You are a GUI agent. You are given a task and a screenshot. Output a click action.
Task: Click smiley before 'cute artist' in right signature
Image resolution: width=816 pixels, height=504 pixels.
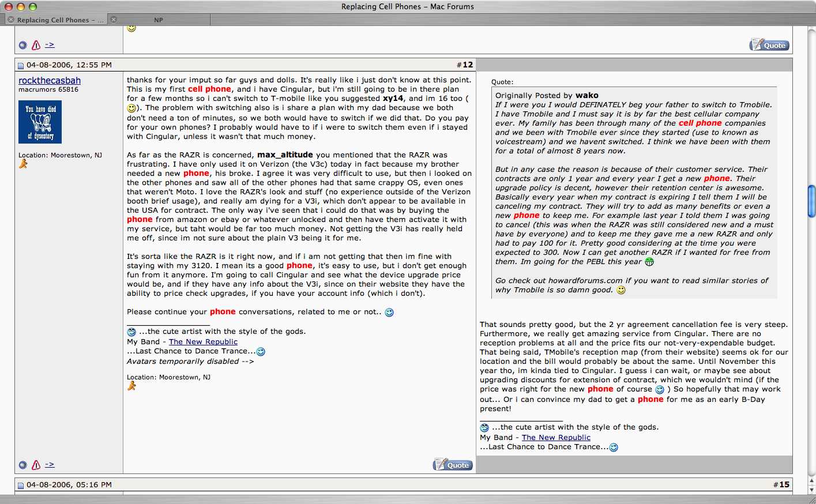coord(484,428)
